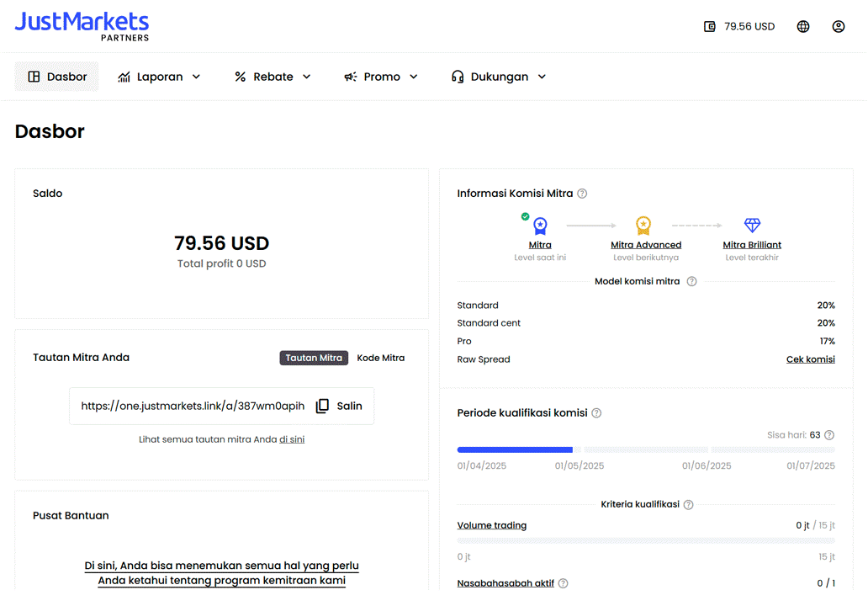Click help icon beside Periode kualifikasi komisi
Screen dimensions: 868x606
pyautogui.click(x=596, y=412)
